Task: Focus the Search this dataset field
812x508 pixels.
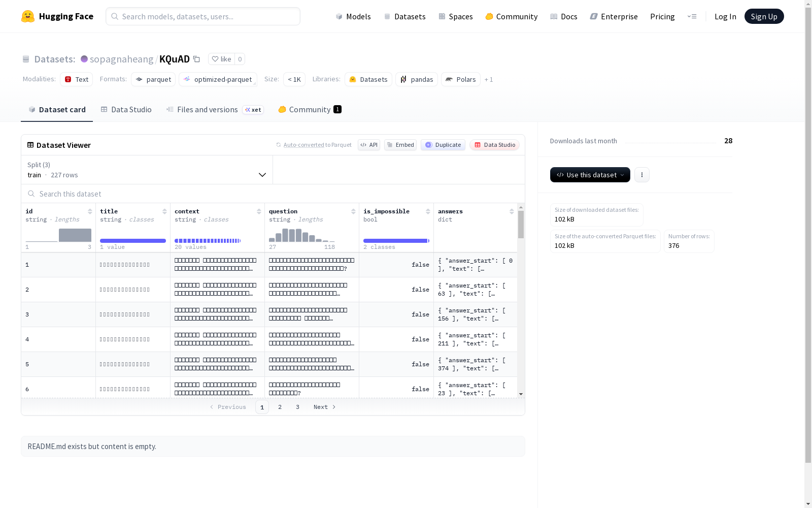Action: coord(273,194)
